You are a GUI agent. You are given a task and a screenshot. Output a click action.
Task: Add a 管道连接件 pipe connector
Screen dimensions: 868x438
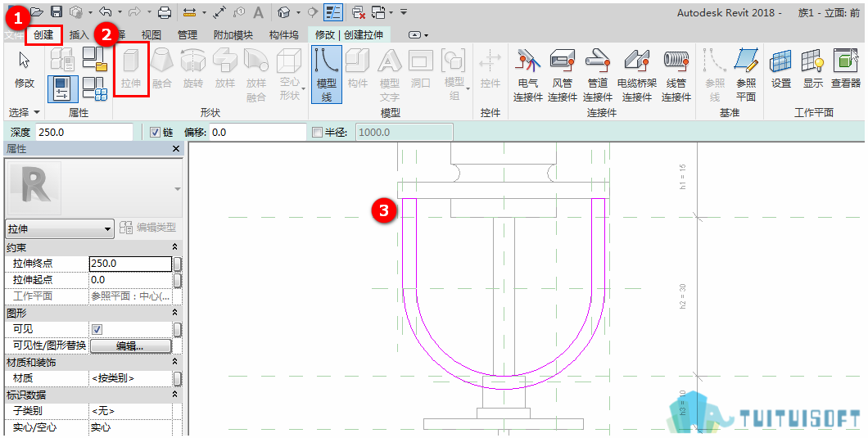tap(597, 75)
